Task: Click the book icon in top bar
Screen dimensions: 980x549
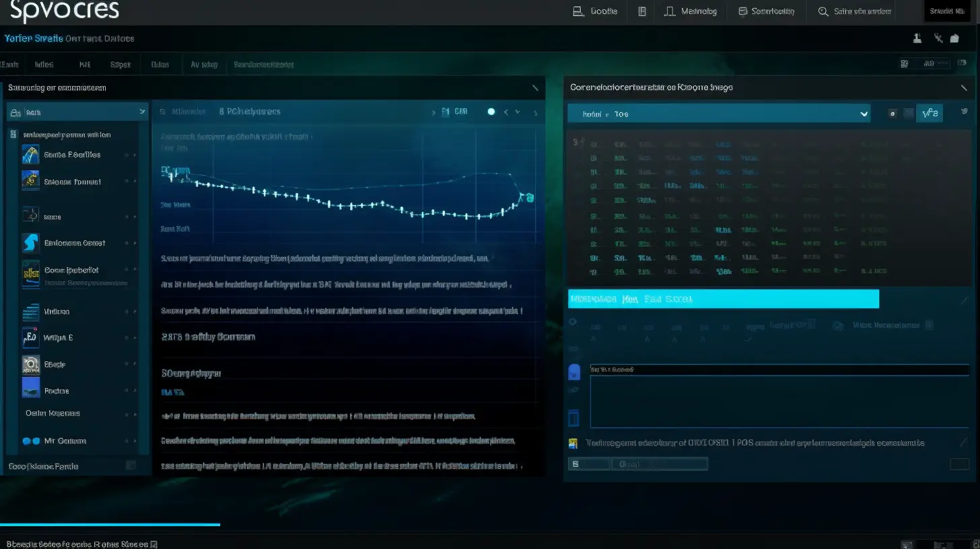Action: (642, 11)
